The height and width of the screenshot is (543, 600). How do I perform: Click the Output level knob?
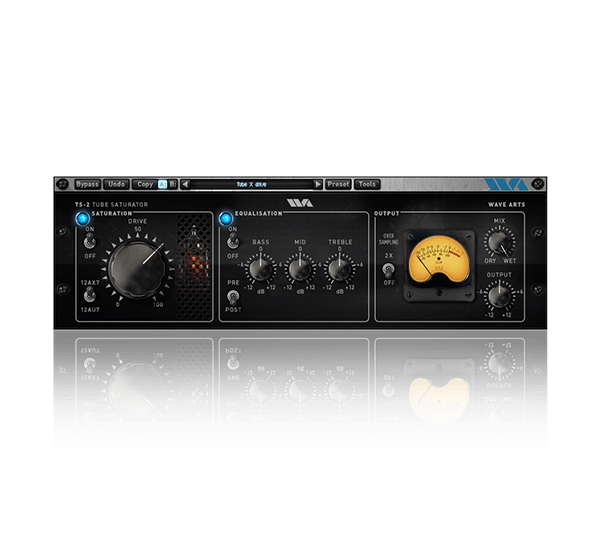coord(499,296)
